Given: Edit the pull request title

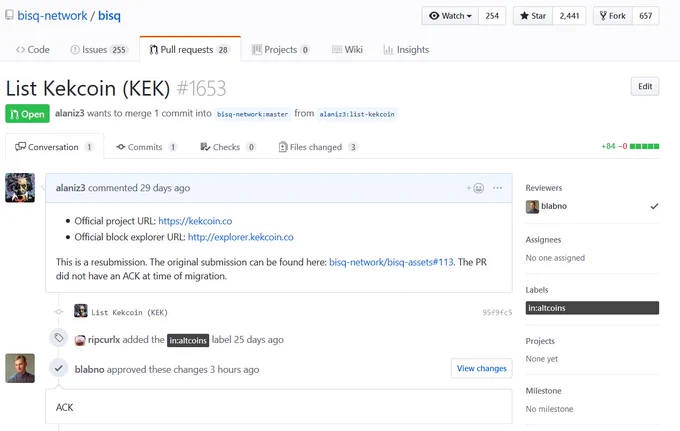Looking at the screenshot, I should coord(645,86).
